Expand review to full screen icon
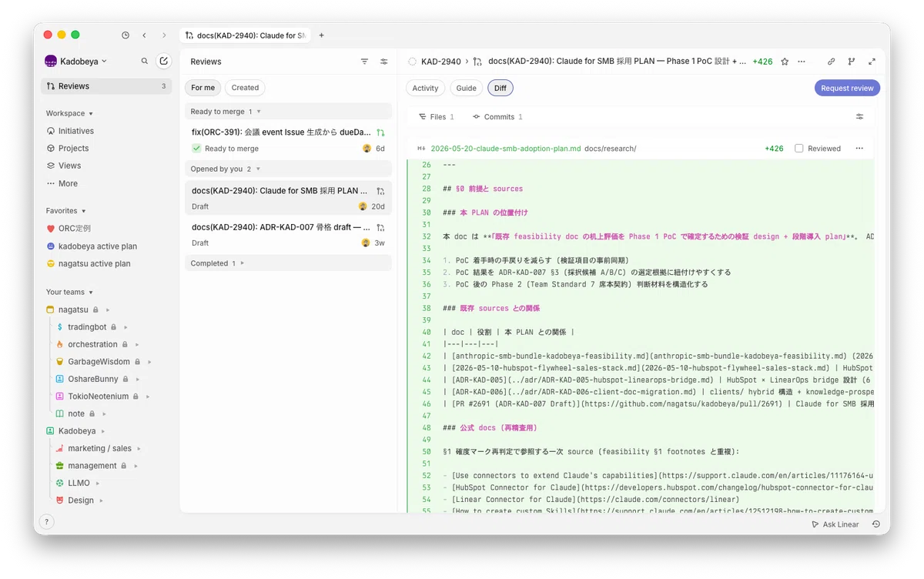Screen dimensions: 924x579 pos(872,62)
